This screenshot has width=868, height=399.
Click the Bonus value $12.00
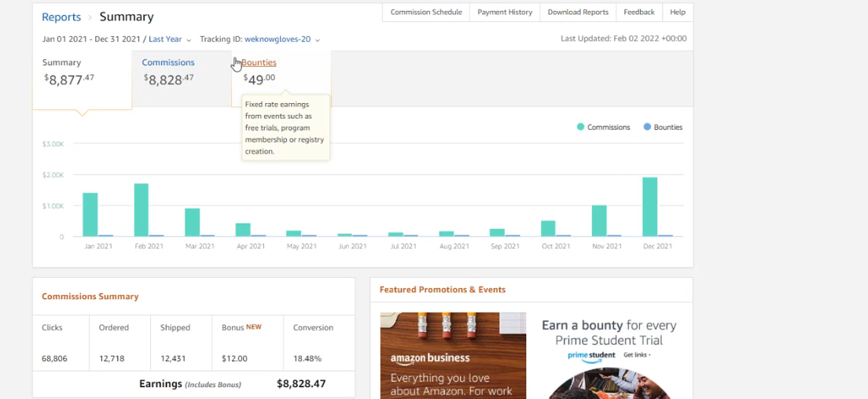tap(235, 359)
